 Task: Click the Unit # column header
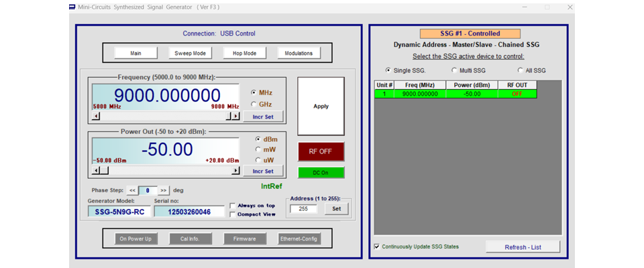384,85
